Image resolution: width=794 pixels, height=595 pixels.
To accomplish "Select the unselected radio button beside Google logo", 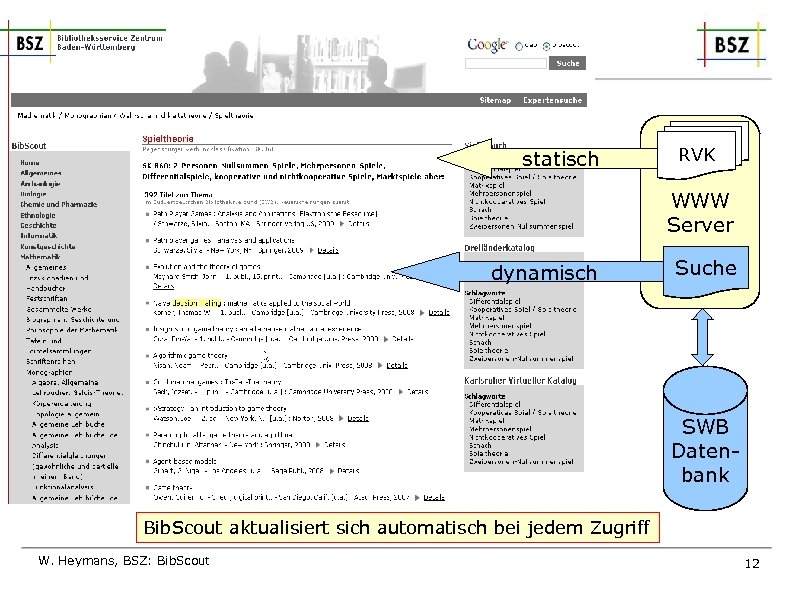I will pos(519,46).
